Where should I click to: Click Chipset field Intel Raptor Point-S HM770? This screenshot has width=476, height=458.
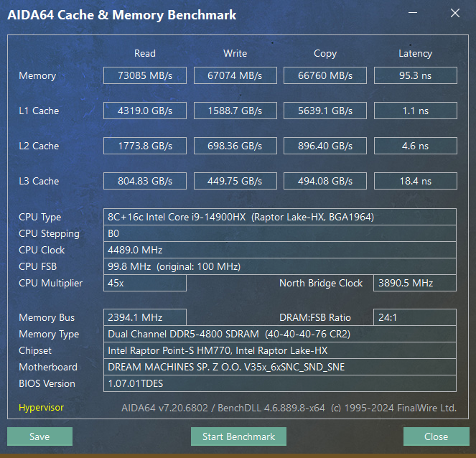(x=280, y=350)
